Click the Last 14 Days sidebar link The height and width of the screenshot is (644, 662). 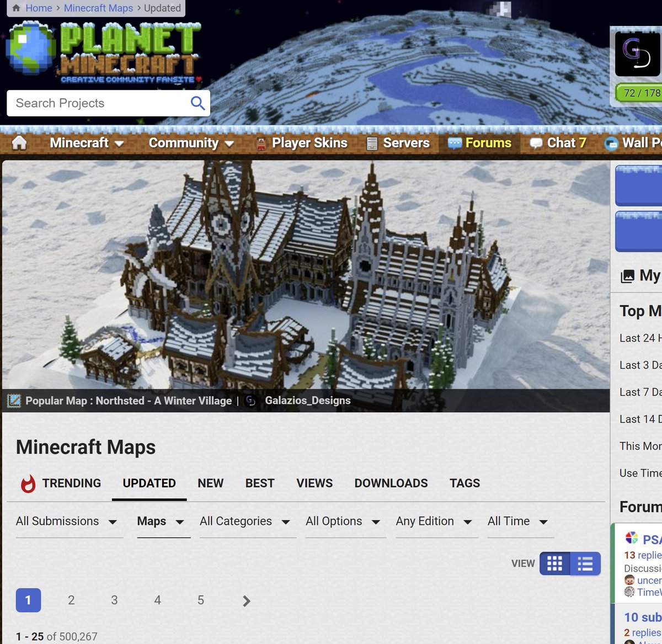640,419
